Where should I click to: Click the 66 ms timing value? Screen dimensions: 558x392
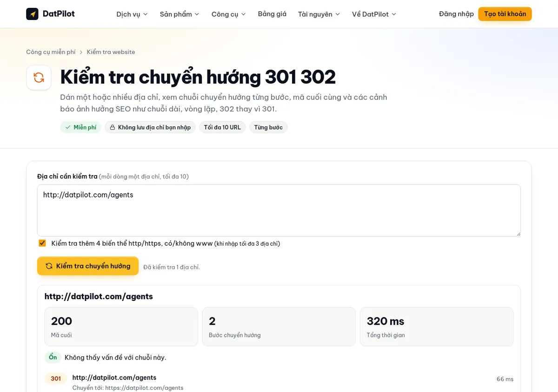point(505,379)
